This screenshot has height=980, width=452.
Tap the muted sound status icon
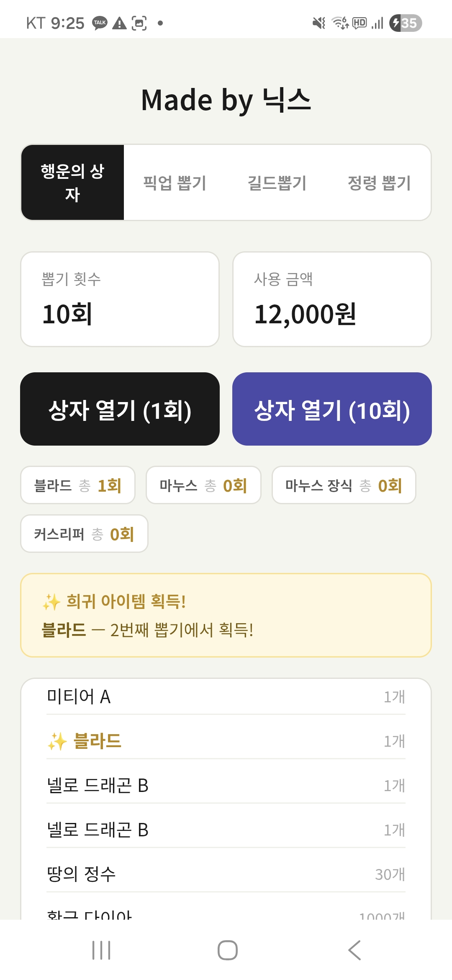[x=319, y=23]
